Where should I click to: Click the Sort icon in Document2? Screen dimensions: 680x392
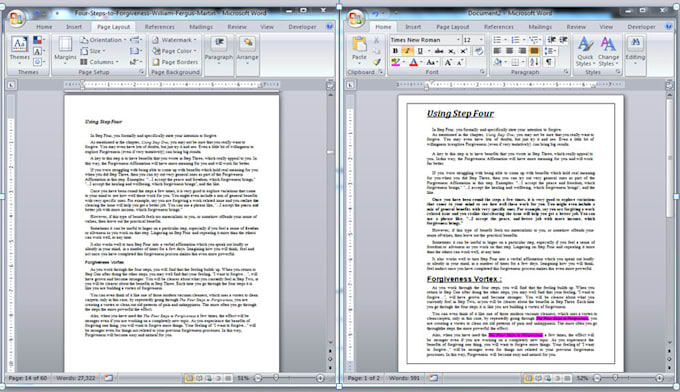[x=534, y=62]
